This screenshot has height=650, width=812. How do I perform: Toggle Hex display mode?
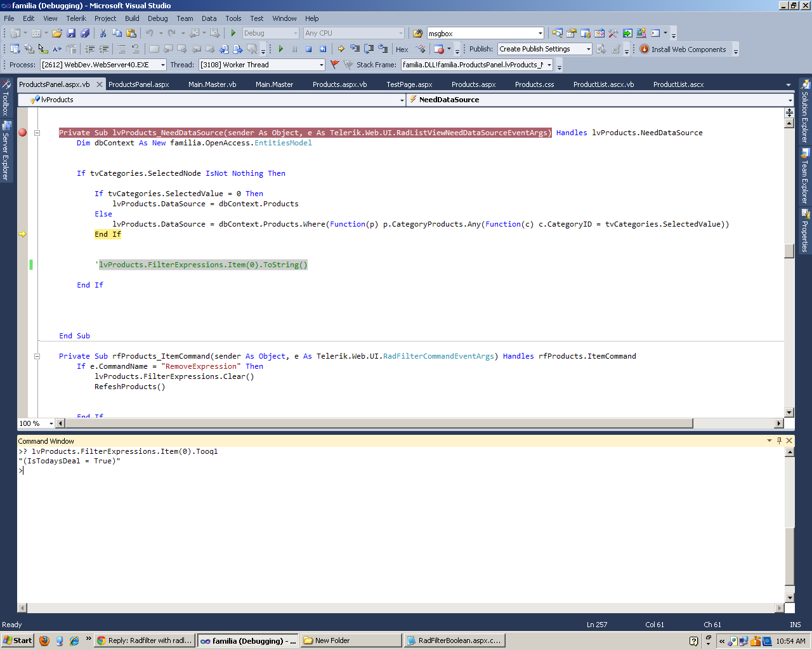tap(402, 50)
